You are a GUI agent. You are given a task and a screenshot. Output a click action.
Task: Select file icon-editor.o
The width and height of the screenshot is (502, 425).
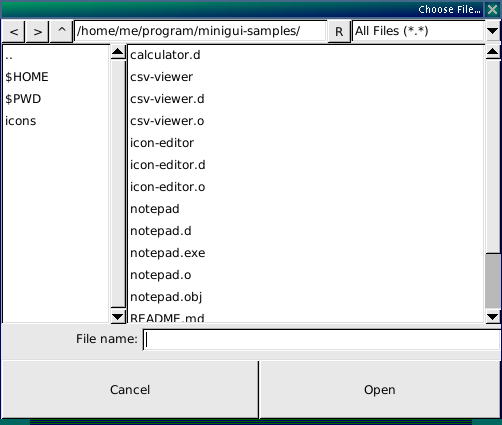pos(306,187)
